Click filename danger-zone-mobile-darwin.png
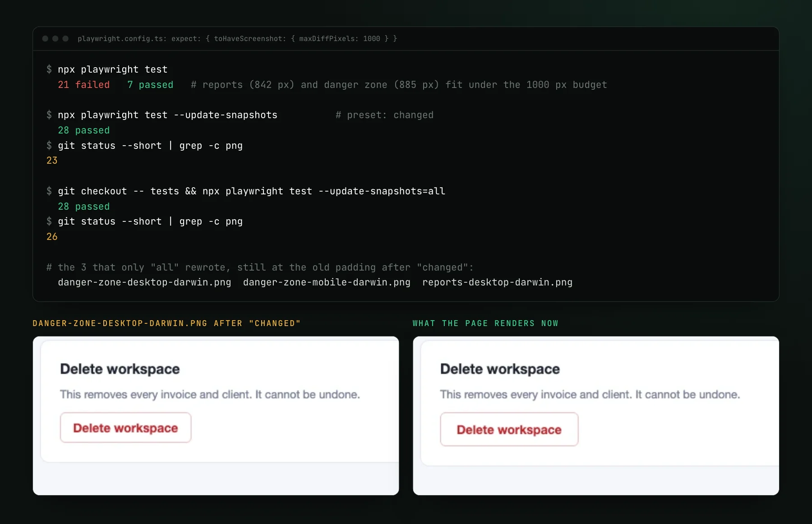Screen dimensions: 812x524 tap(327, 282)
